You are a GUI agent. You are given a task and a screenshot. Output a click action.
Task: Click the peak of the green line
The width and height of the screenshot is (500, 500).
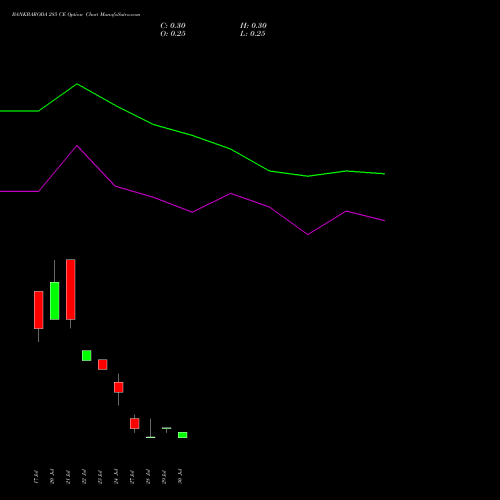tap(77, 84)
